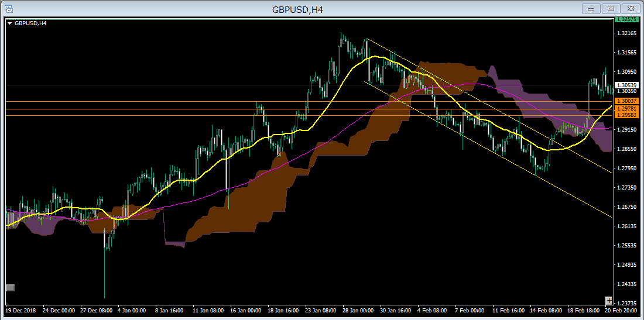Click the 1.27350 price scale value
The height and width of the screenshot is (320, 644).
tap(626, 187)
